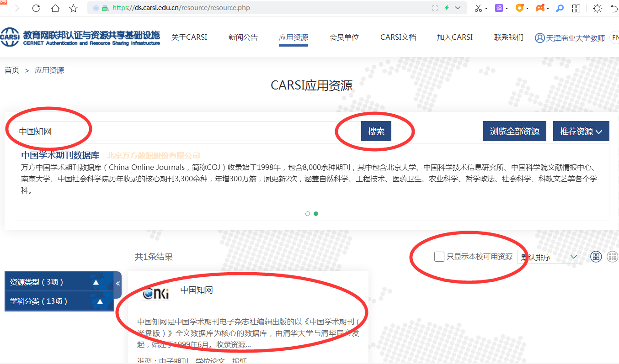Screen dimensions: 619x364
Task: Click the 搜索 button
Action: [376, 132]
